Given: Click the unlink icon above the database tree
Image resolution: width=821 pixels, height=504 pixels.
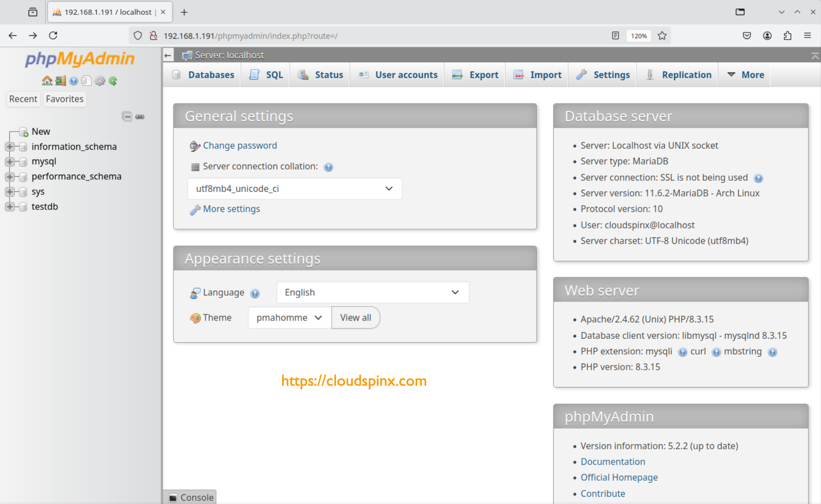Looking at the screenshot, I should pyautogui.click(x=139, y=117).
